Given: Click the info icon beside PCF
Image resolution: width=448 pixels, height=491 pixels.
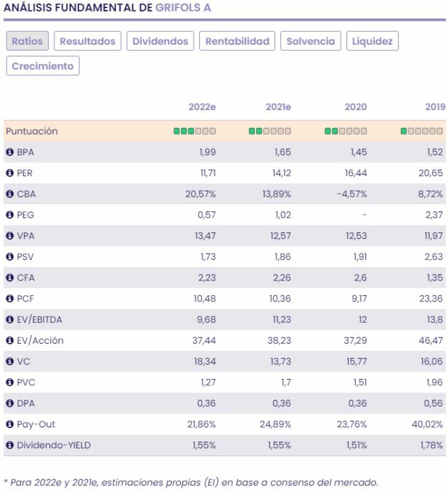Looking at the screenshot, I should pos(9,298).
